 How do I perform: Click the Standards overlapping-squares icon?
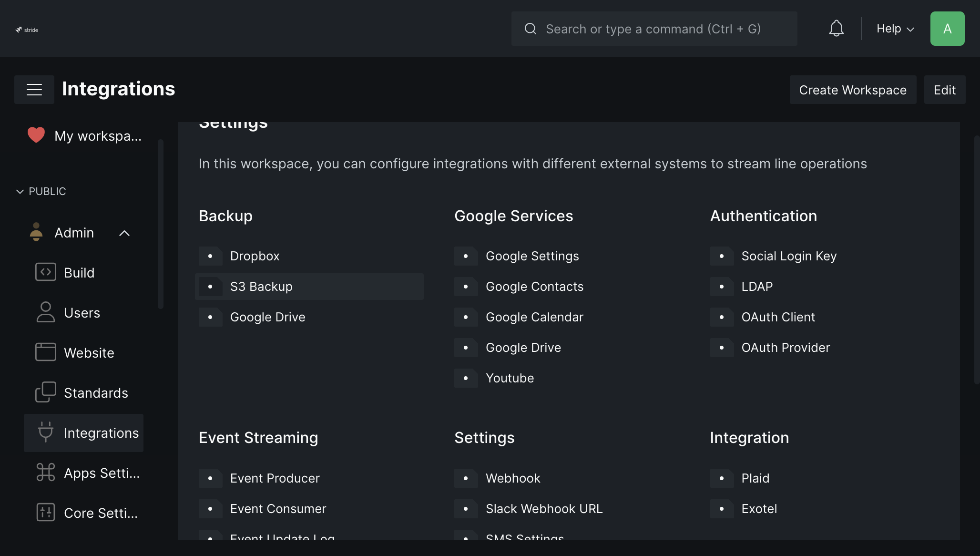(x=46, y=392)
